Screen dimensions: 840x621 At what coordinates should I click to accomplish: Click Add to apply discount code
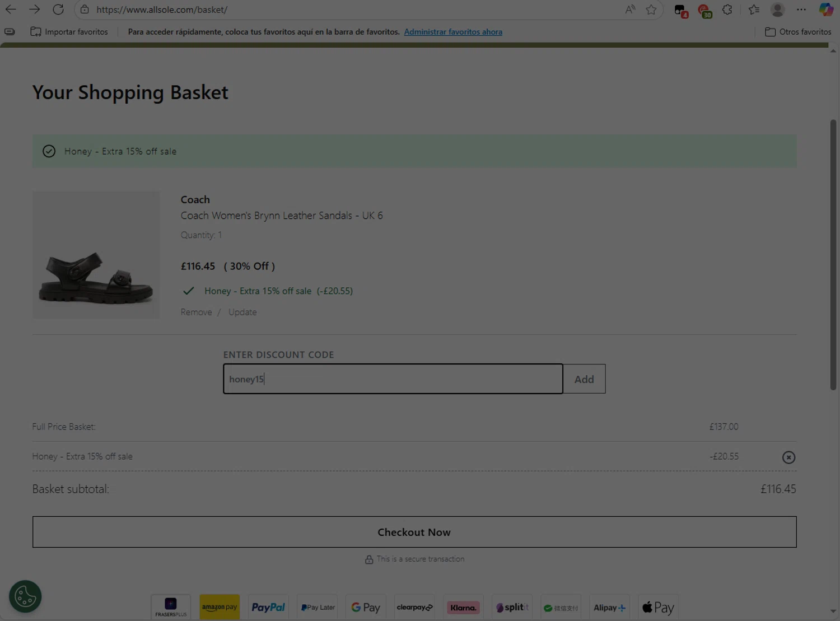pos(584,379)
